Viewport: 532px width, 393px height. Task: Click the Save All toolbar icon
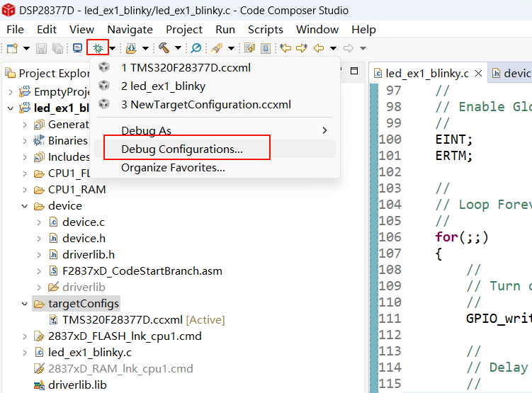pyautogui.click(x=56, y=48)
